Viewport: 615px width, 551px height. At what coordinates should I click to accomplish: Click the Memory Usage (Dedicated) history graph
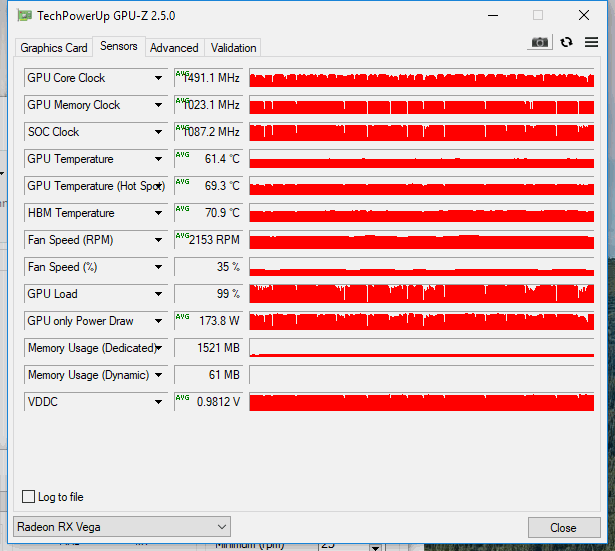pyautogui.click(x=422, y=348)
